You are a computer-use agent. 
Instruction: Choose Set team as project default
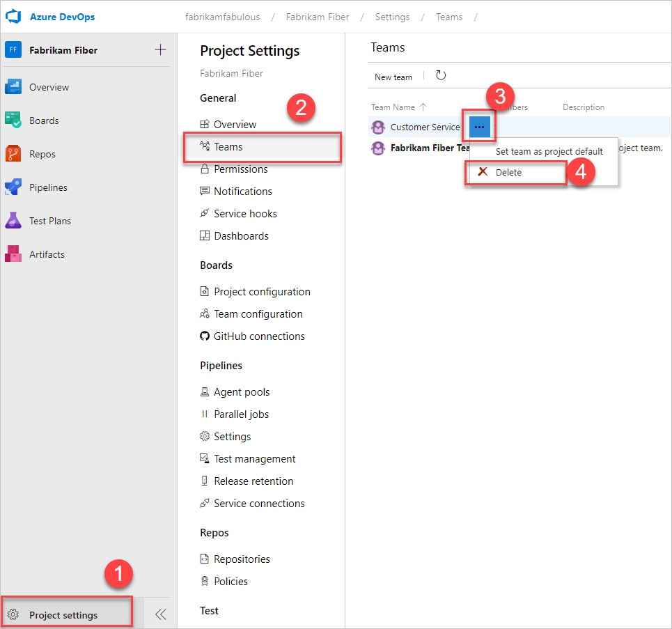click(x=549, y=151)
